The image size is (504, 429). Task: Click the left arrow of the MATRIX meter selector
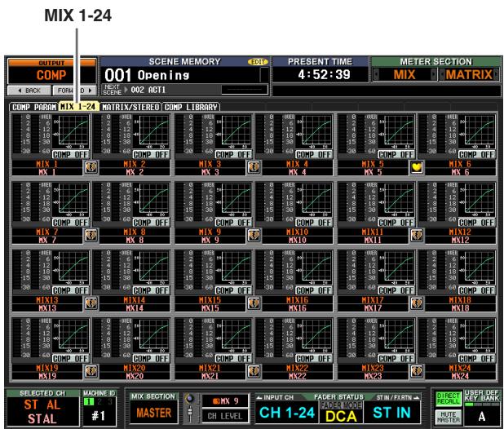[x=442, y=74]
